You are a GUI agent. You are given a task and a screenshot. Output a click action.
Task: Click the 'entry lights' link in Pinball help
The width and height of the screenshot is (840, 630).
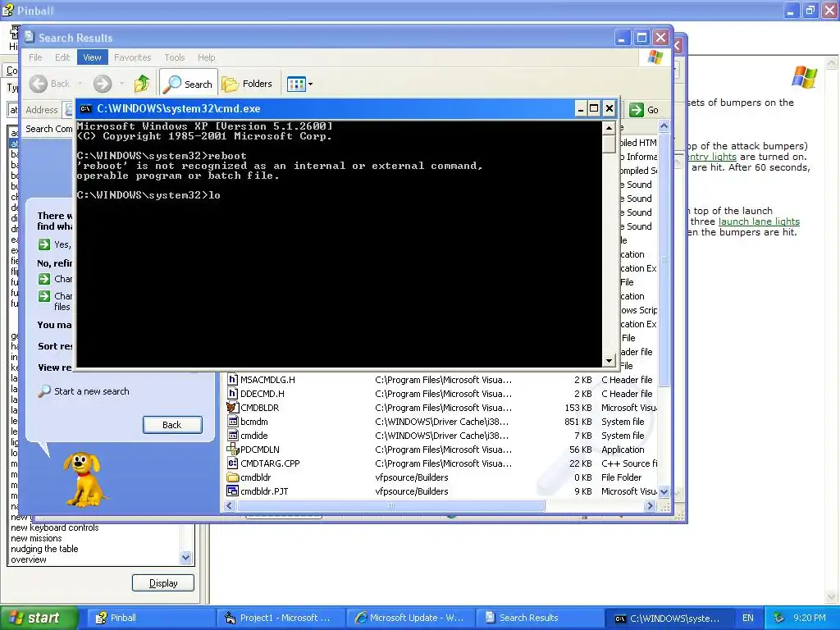(711, 157)
